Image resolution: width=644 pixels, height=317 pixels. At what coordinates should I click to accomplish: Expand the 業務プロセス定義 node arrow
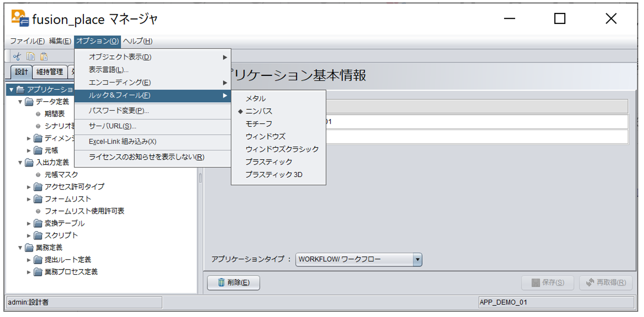point(29,272)
